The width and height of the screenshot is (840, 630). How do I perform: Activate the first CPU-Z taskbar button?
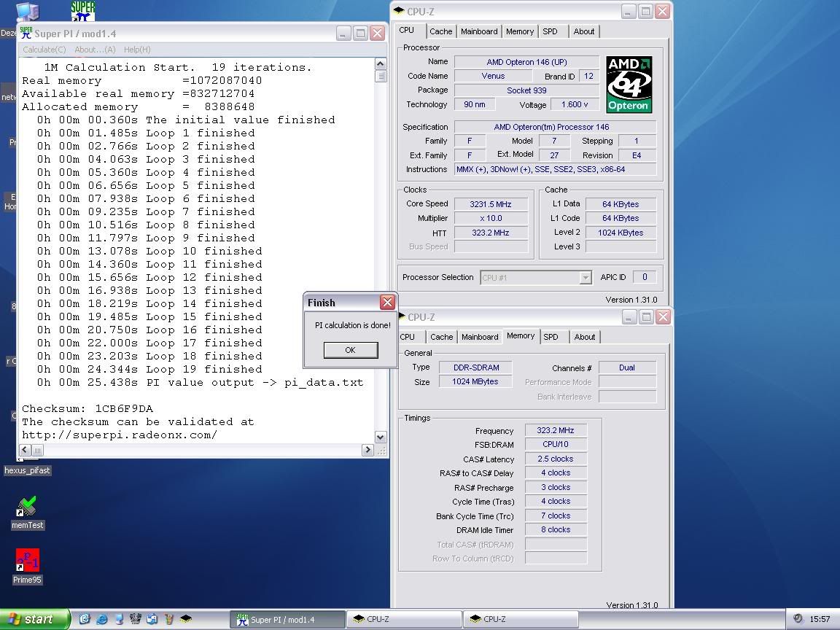pos(404,620)
